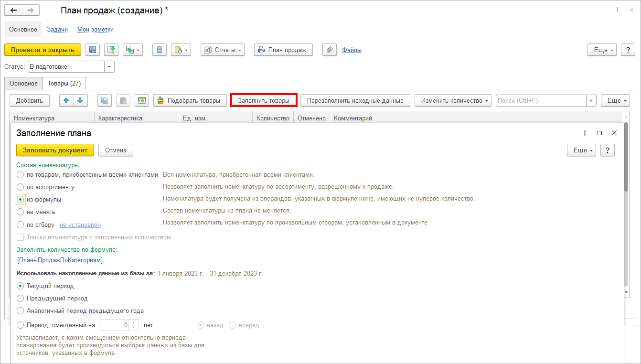Viewport: 641px width, 364px height.
Task: Open Мои заметки section
Action: tap(96, 29)
